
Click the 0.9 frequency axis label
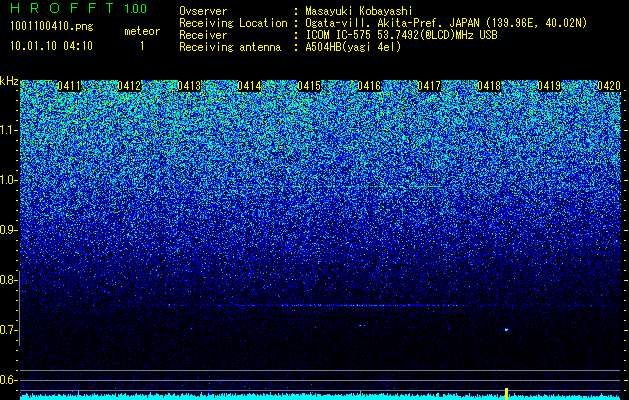[8, 230]
